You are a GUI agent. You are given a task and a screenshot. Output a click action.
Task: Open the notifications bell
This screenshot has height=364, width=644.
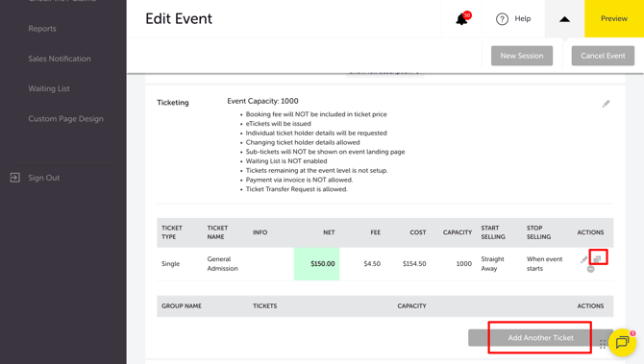point(462,19)
